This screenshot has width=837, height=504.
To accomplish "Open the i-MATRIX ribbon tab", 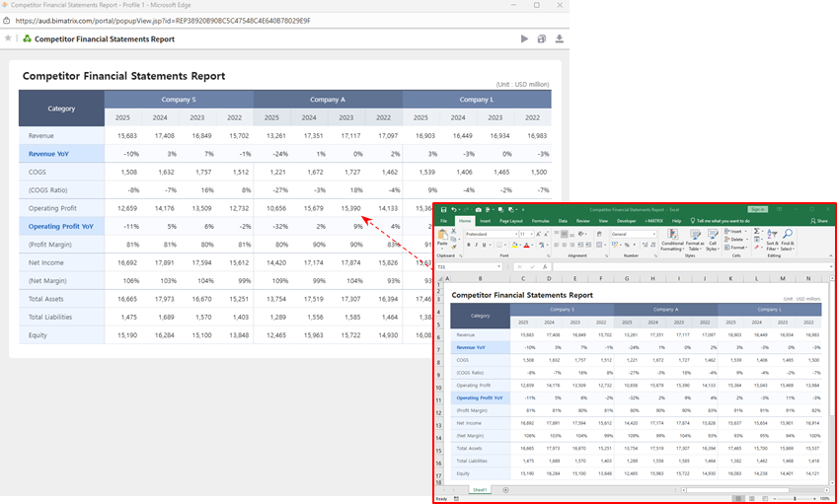I will 653,221.
